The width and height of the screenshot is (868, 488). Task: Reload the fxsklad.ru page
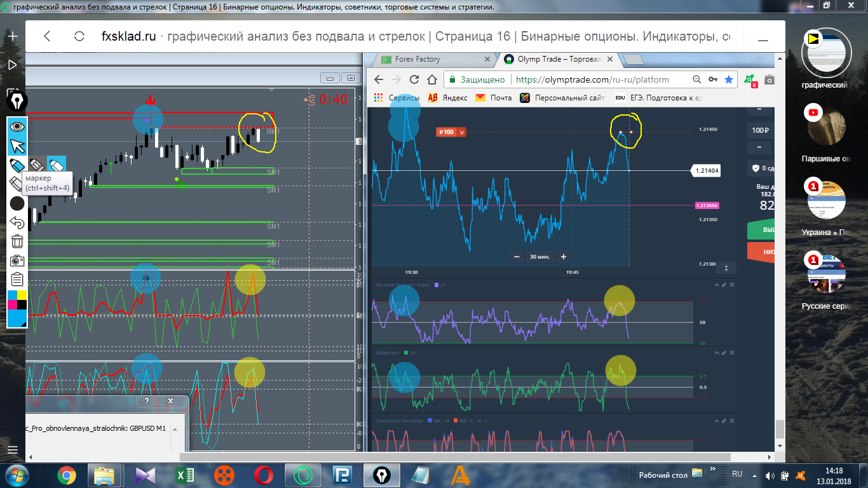(79, 36)
